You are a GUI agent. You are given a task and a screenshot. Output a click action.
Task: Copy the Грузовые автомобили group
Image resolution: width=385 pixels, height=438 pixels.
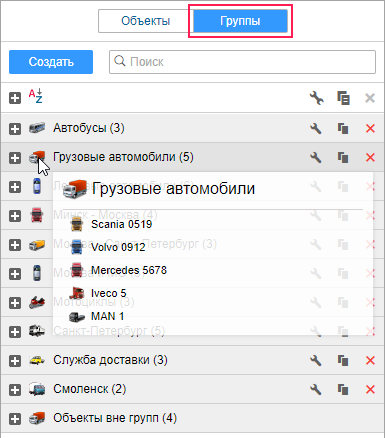click(x=343, y=157)
